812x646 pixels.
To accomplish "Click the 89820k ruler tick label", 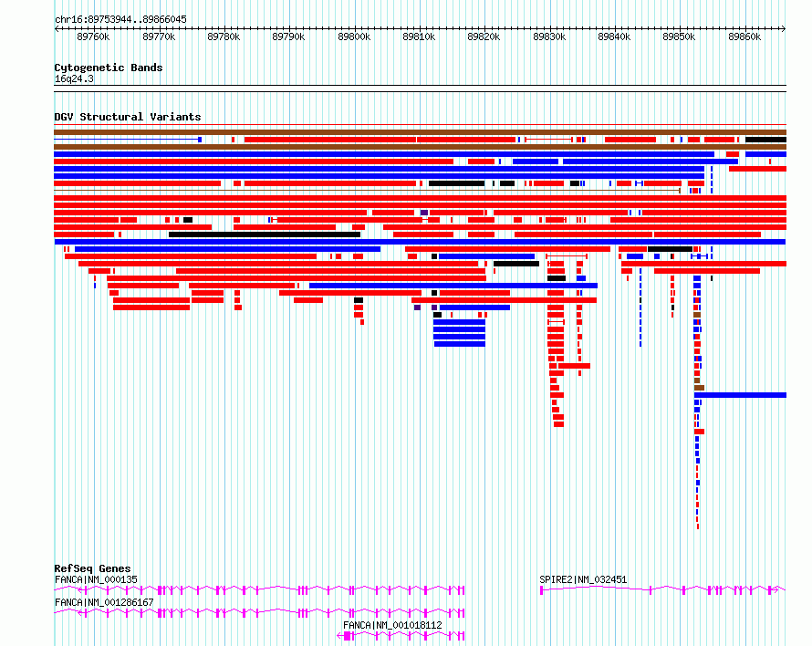I will 484,36.
